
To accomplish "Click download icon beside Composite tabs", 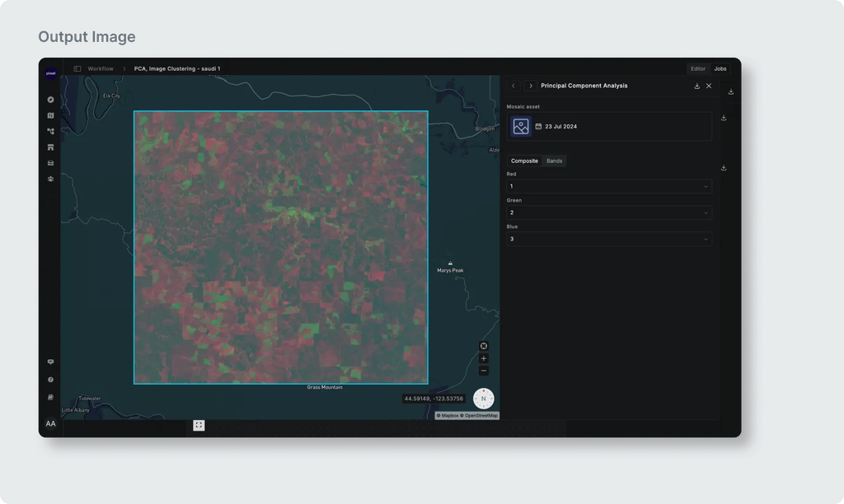I will tap(724, 168).
